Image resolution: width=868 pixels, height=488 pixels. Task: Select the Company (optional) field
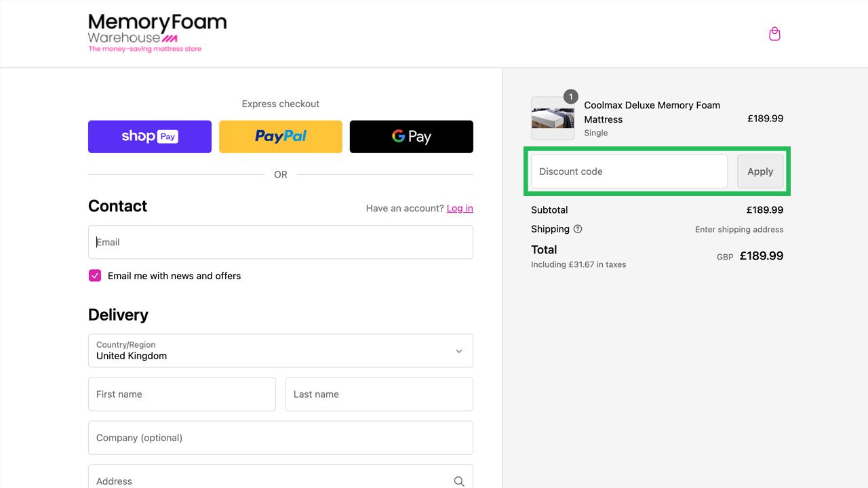[x=281, y=438]
